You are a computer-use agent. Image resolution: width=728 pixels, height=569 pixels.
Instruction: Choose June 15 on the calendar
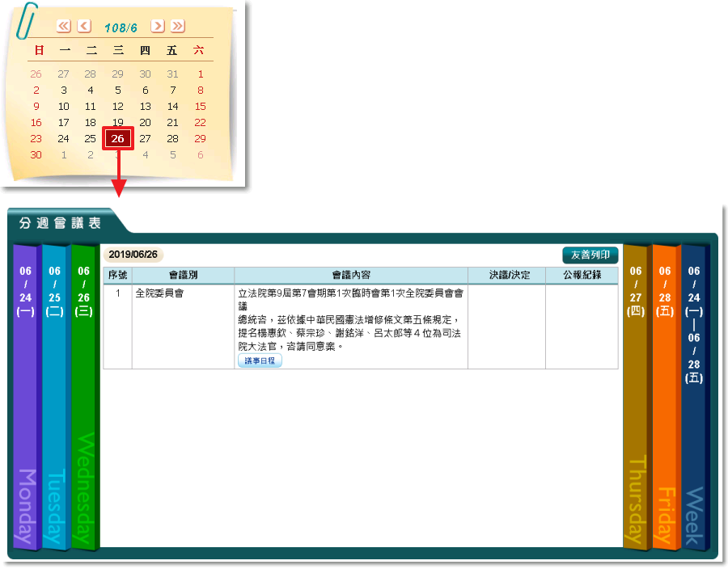click(201, 107)
